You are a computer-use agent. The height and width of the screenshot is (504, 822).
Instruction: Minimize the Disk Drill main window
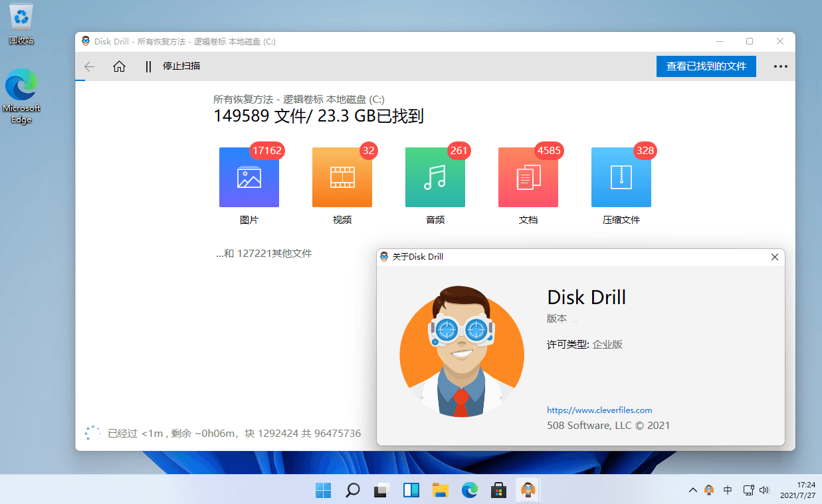(x=720, y=41)
